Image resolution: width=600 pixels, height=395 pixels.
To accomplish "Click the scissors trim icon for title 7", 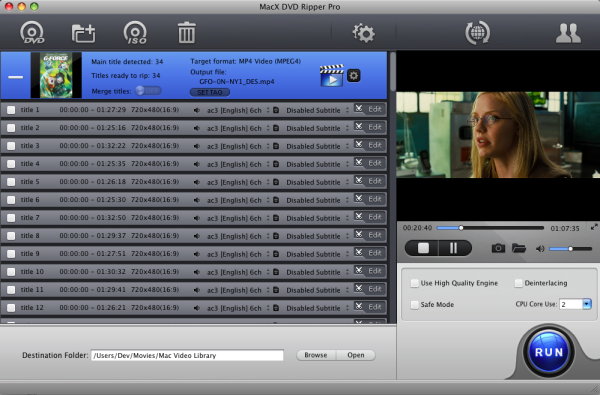I will point(359,217).
